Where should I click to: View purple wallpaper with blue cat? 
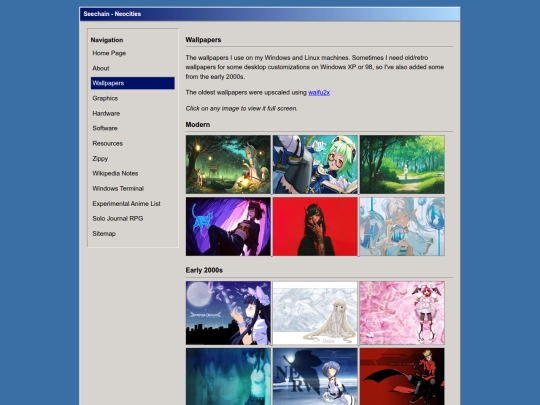228,227
